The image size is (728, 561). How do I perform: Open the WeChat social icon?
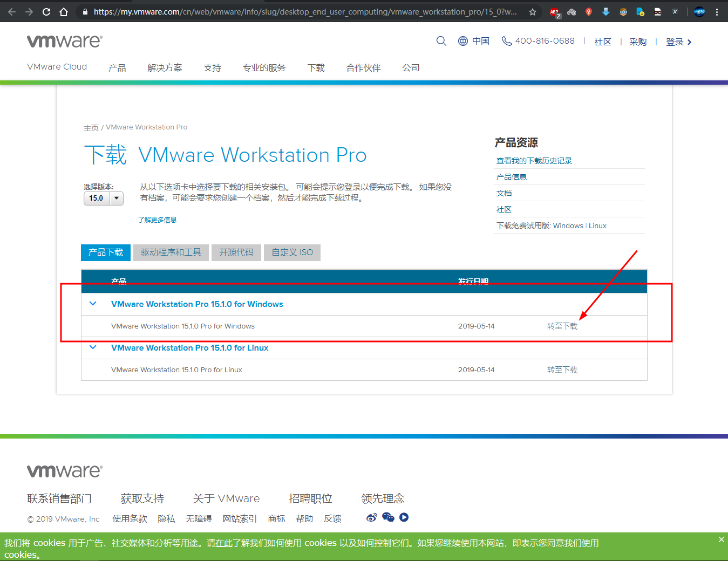click(x=388, y=517)
